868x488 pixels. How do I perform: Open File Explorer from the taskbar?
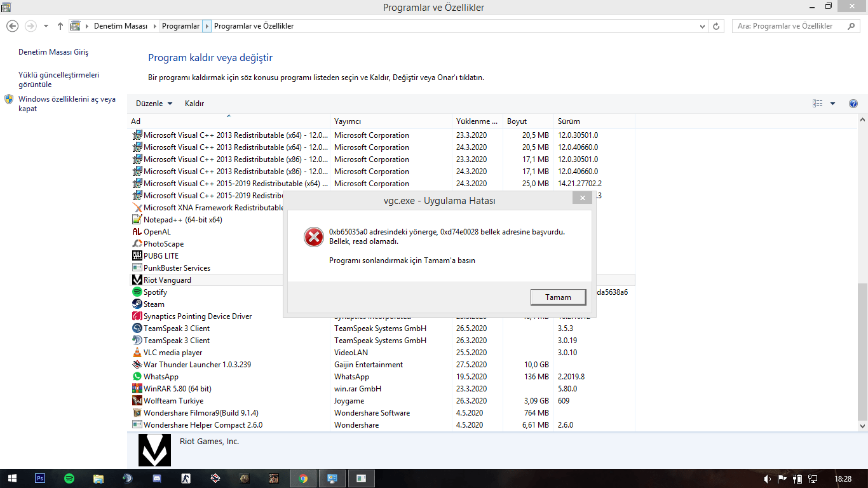click(x=98, y=478)
